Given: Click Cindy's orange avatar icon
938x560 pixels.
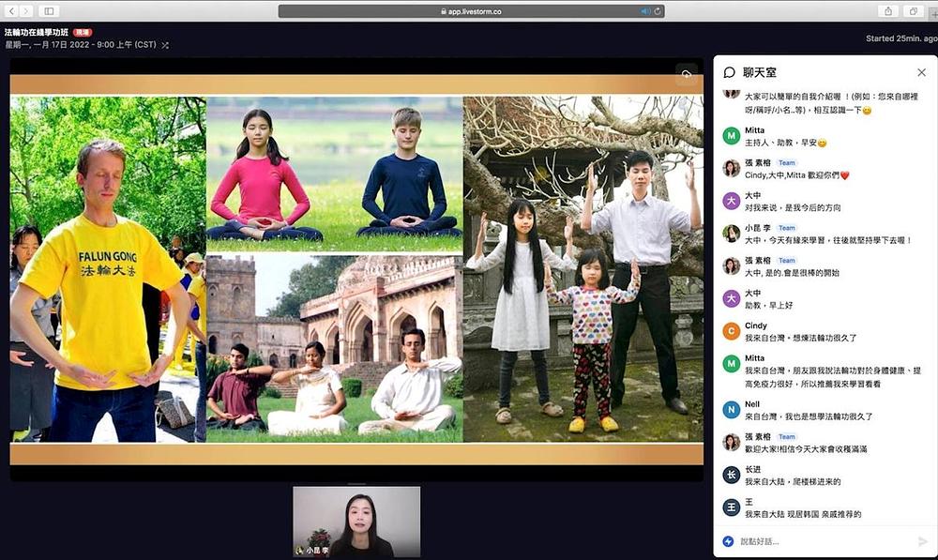Looking at the screenshot, I should pyautogui.click(x=731, y=330).
